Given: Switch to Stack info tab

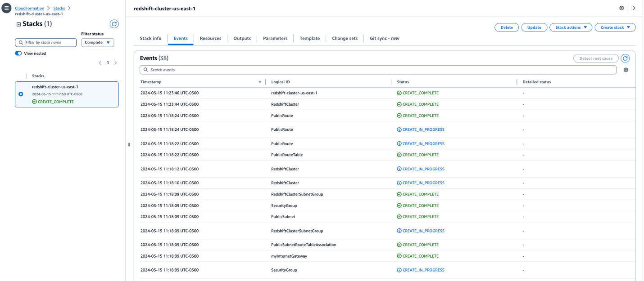Looking at the screenshot, I should coord(150,38).
